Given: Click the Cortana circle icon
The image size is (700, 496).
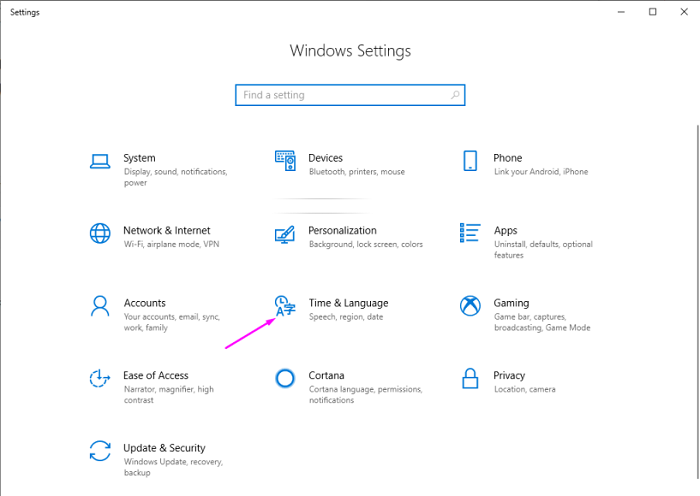Looking at the screenshot, I should tap(285, 378).
